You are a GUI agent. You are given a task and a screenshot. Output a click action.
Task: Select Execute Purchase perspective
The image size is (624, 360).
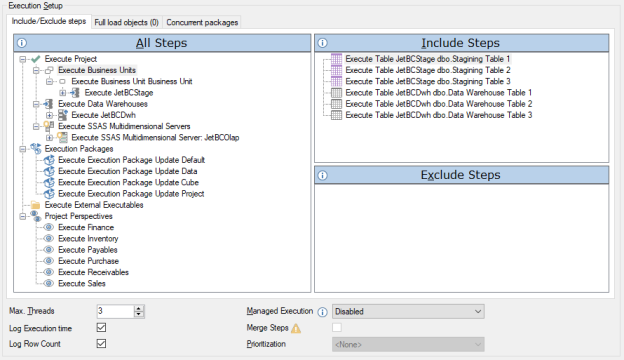coord(88,261)
